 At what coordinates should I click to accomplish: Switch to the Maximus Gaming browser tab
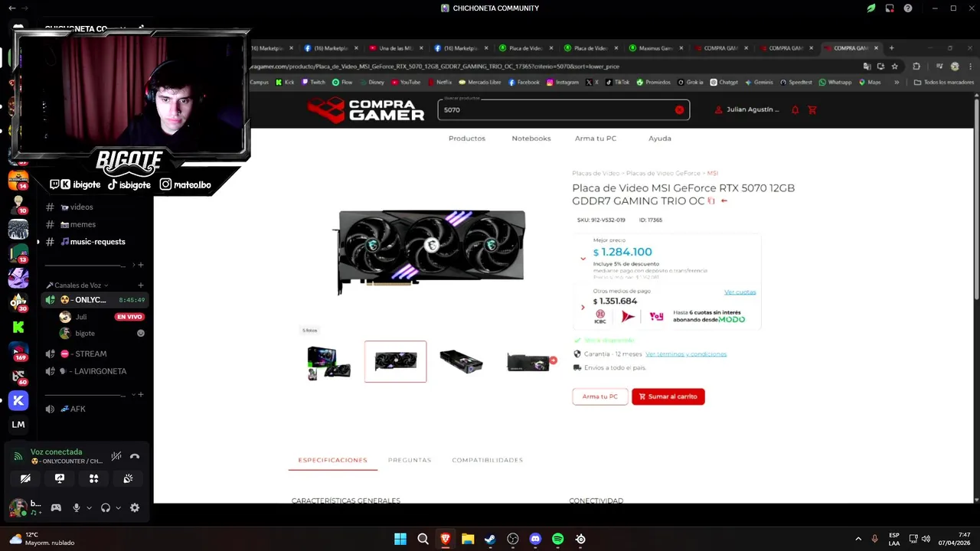coord(656,48)
